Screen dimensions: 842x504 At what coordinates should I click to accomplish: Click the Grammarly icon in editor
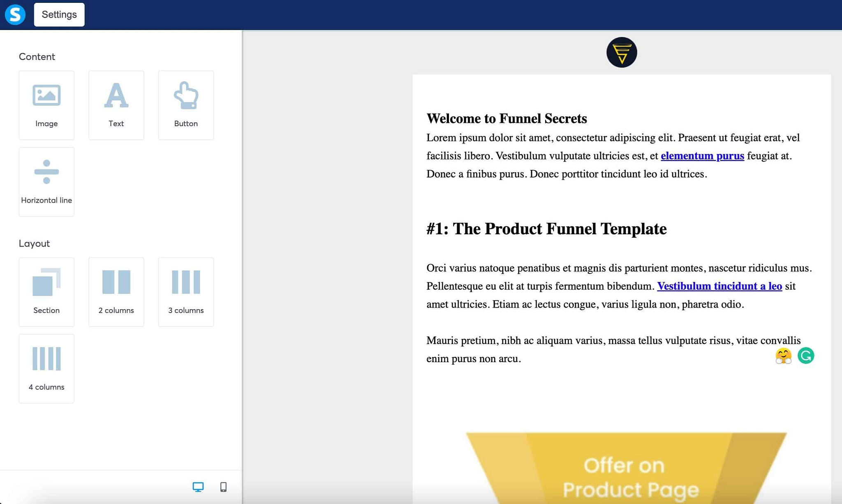coord(806,356)
